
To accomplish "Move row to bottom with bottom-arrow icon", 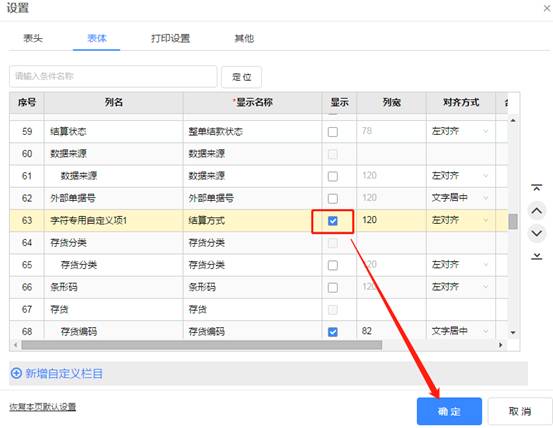I will [x=536, y=256].
